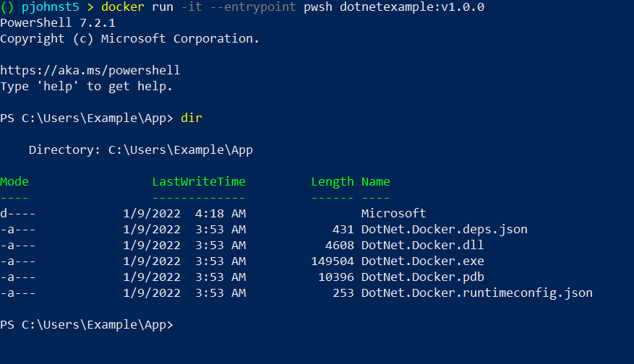The image size is (634, 364).
Task: Click the 4:18 AM timestamp
Action: (220, 214)
